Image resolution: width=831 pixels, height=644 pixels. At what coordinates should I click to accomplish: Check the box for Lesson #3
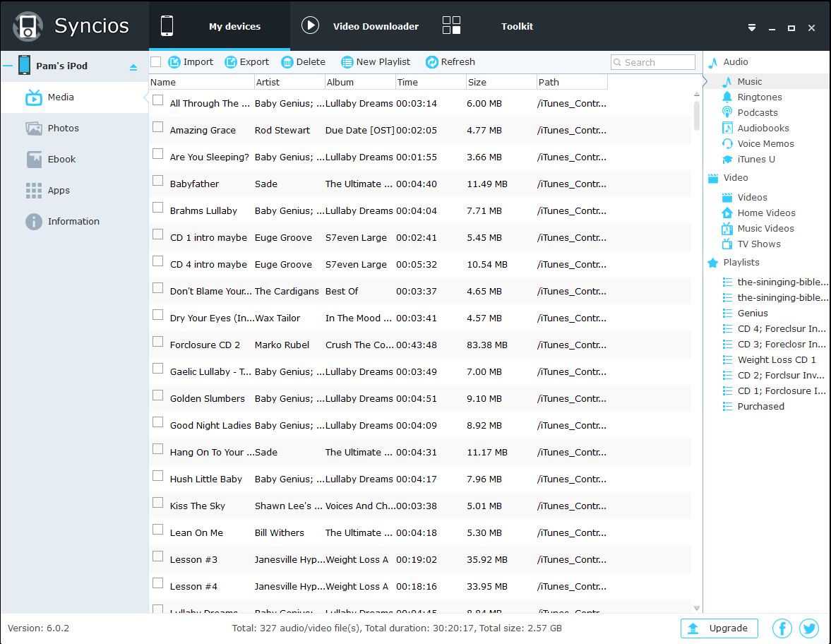[x=158, y=556]
